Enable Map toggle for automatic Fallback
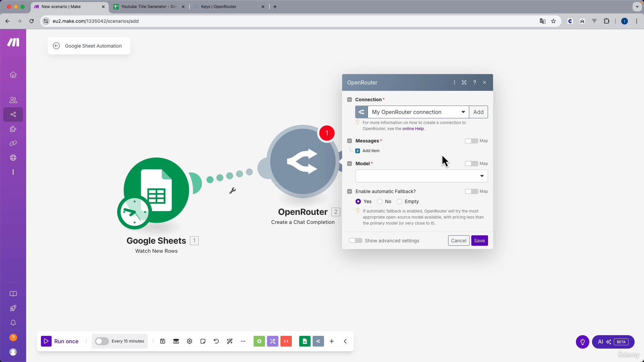 click(471, 191)
